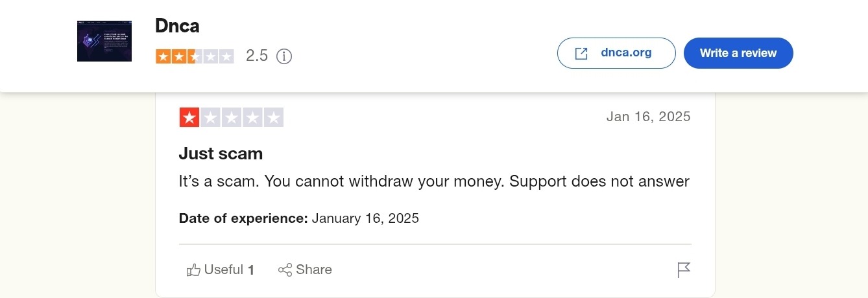Click the red first star of the review rating
The height and width of the screenshot is (298, 868).
pyautogui.click(x=189, y=117)
